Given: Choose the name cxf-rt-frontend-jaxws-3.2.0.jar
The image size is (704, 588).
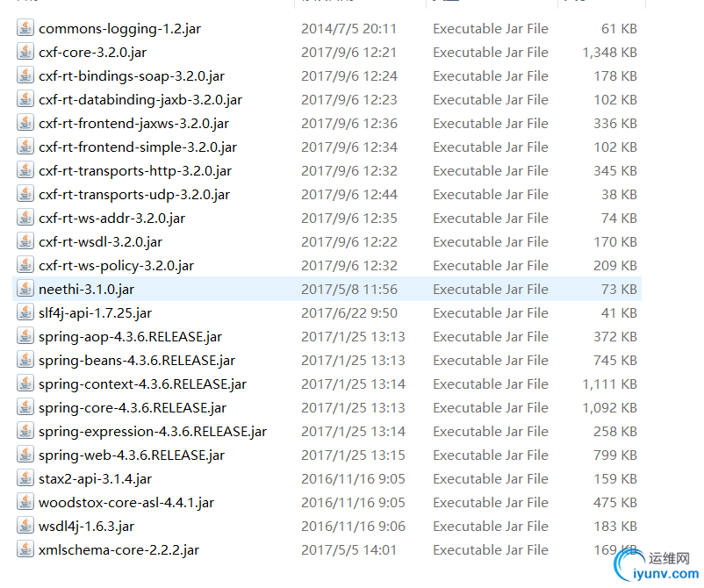Looking at the screenshot, I should [133, 125].
